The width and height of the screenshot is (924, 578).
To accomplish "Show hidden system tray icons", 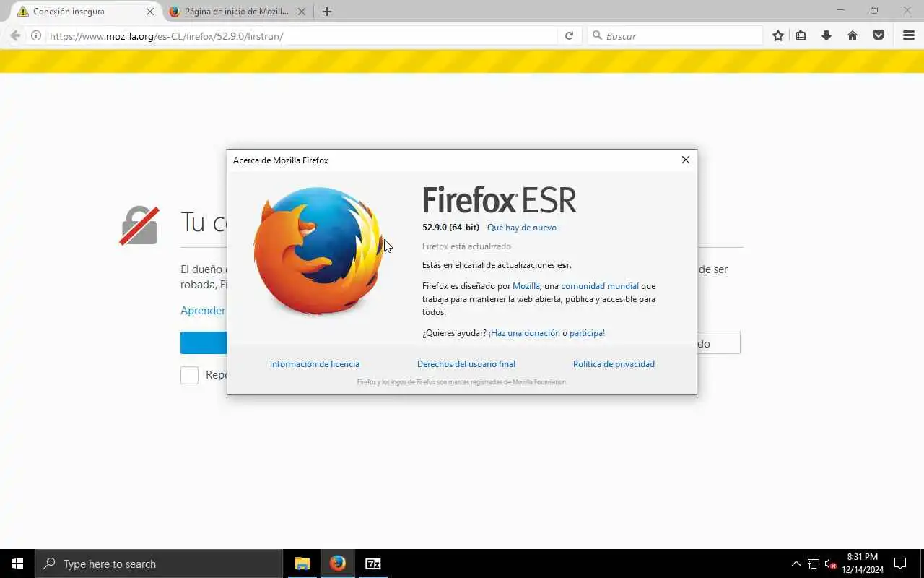I will (796, 564).
